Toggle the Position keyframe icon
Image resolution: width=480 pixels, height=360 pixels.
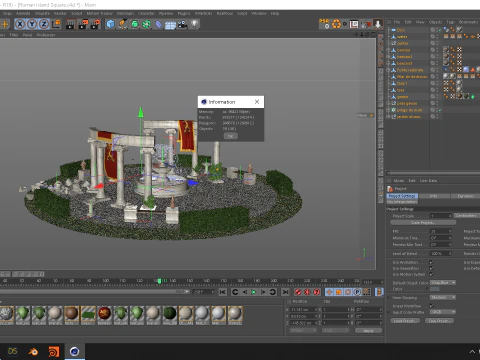click(x=329, y=292)
